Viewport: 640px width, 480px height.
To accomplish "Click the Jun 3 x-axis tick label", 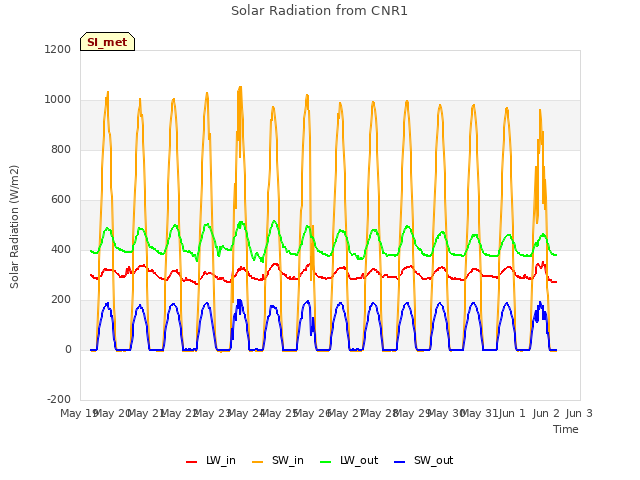I will coord(579,413).
